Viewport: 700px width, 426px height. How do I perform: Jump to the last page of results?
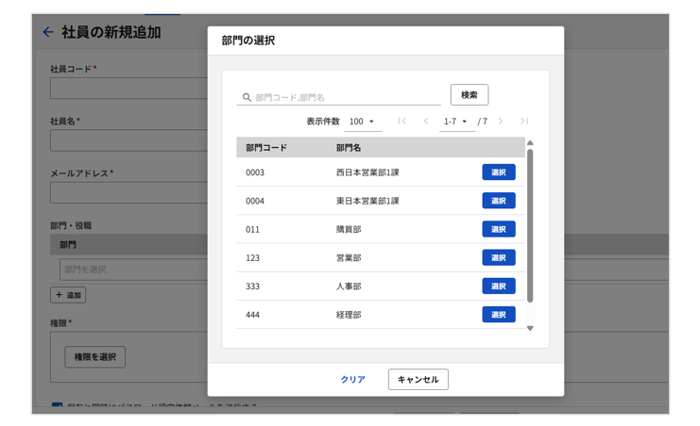[x=524, y=121]
